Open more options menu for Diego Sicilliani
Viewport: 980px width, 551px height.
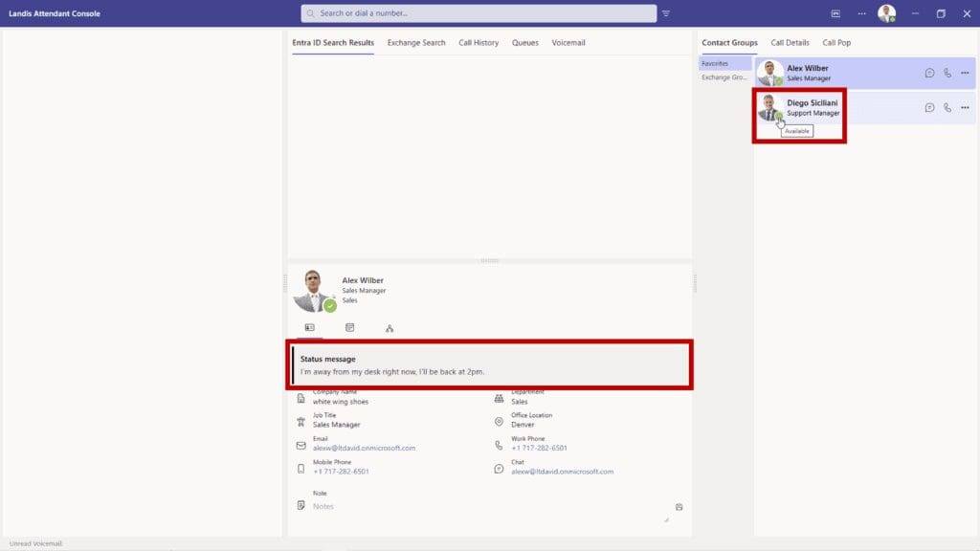[x=966, y=107]
